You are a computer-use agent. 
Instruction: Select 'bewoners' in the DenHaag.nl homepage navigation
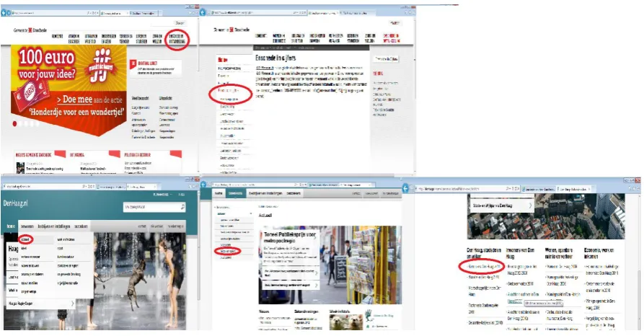[x=27, y=226]
